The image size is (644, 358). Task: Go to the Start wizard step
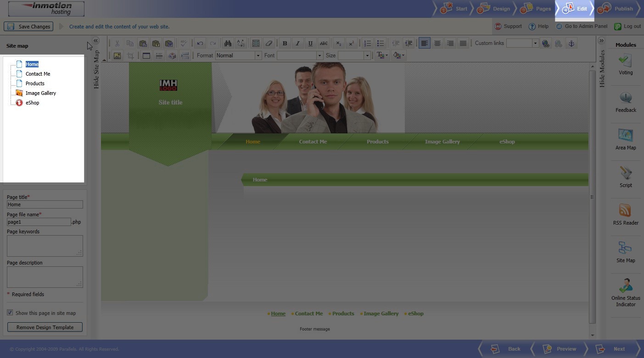tap(454, 9)
